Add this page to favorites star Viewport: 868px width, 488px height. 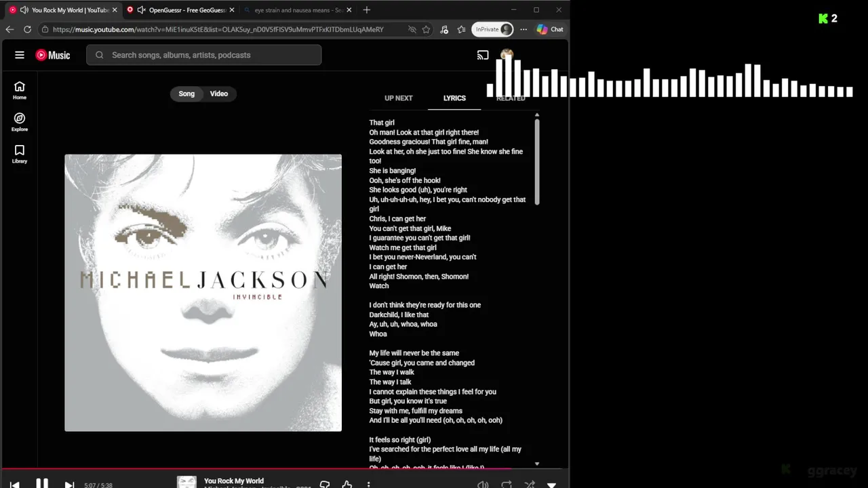426,29
